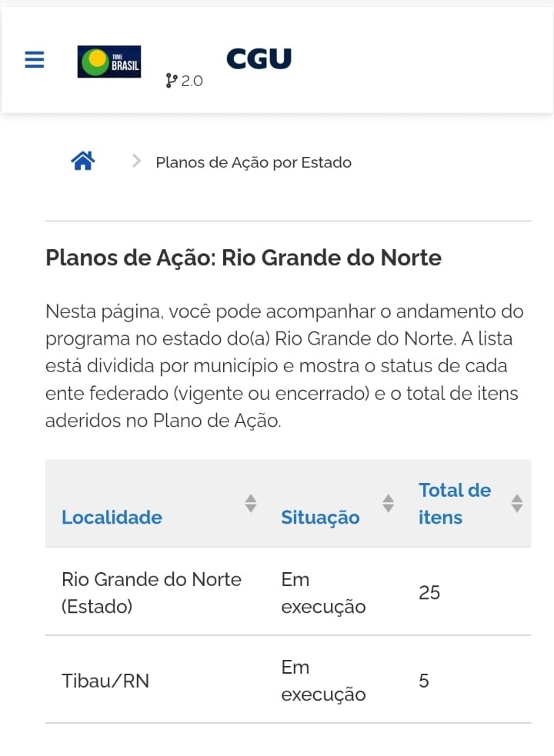Click the Time Brasil logo
The width and height of the screenshot is (554, 756).
109,62
